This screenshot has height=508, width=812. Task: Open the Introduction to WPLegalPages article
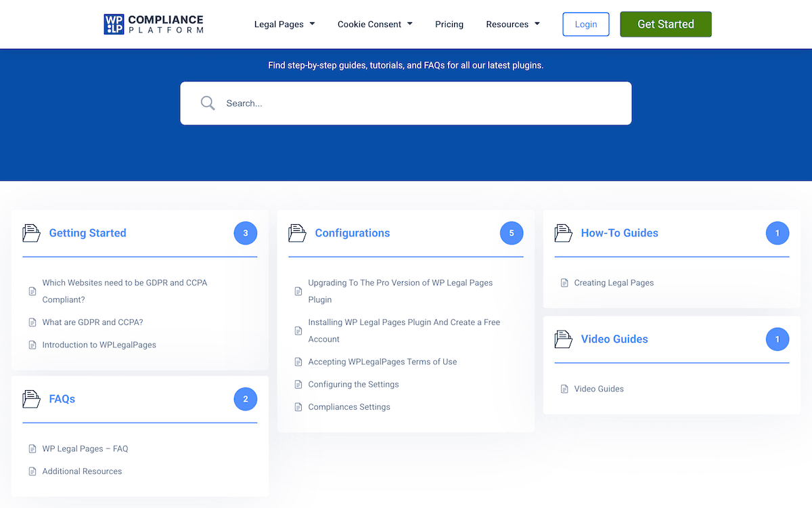[x=99, y=345]
